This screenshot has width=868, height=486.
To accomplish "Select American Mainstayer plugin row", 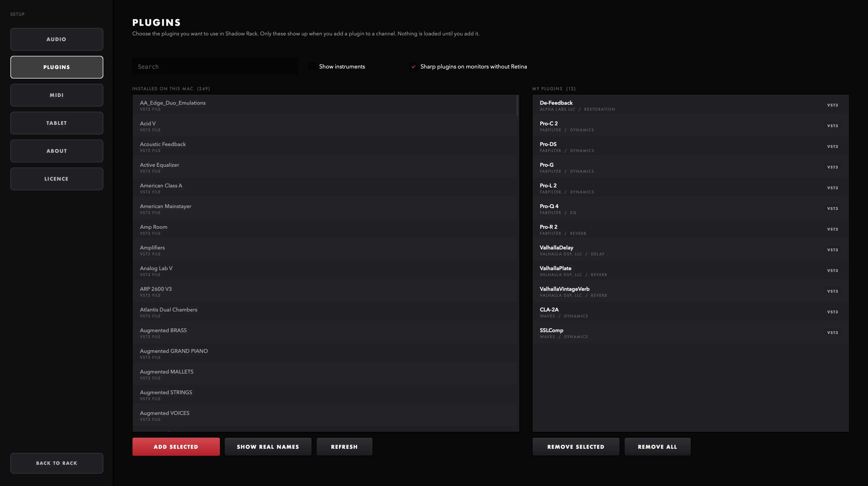I will tap(324, 209).
